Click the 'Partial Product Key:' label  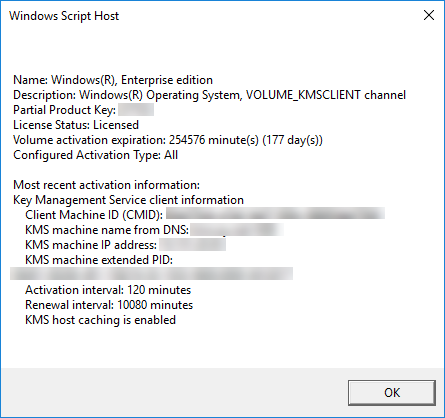64,110
